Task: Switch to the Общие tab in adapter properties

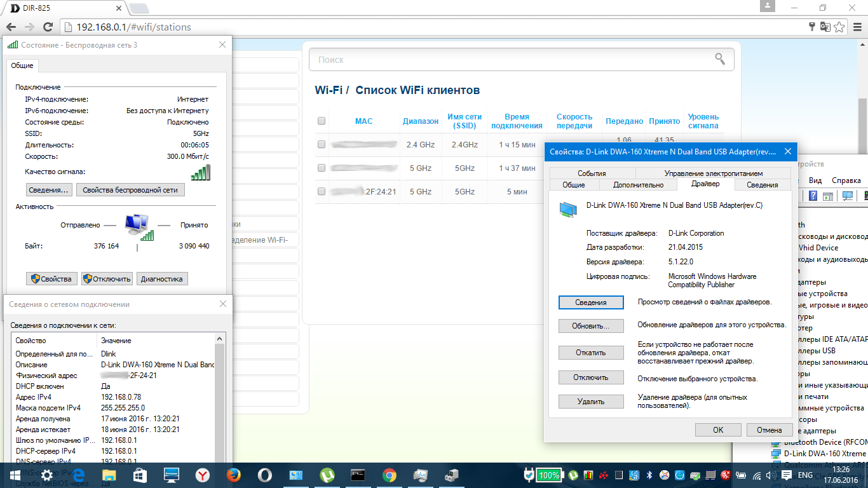Action: (x=574, y=185)
